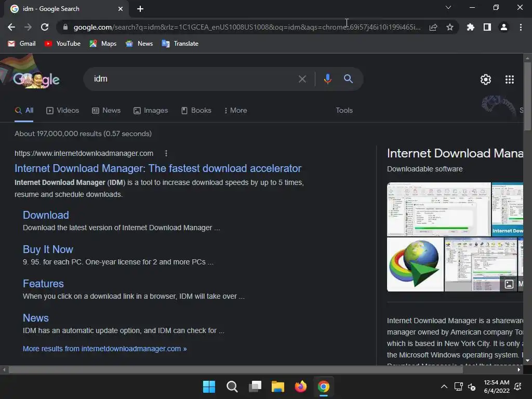Image resolution: width=532 pixels, height=399 pixels.
Task: Open the Windows Start menu
Action: (209, 387)
